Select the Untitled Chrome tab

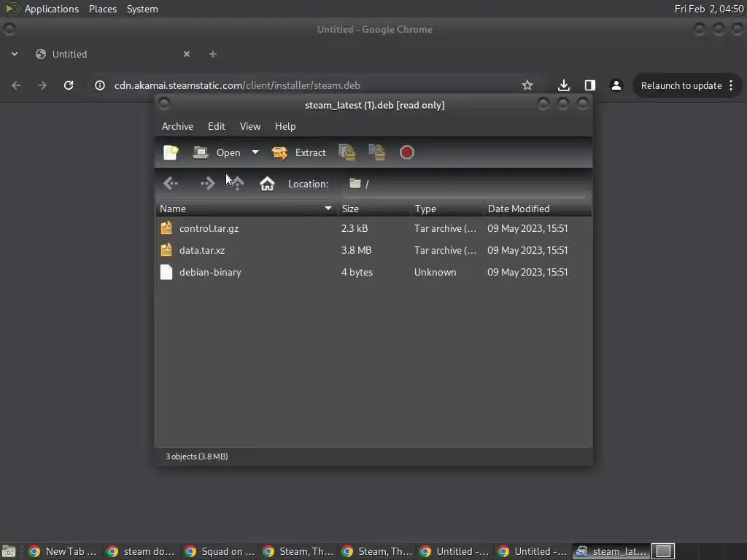[x=112, y=54]
